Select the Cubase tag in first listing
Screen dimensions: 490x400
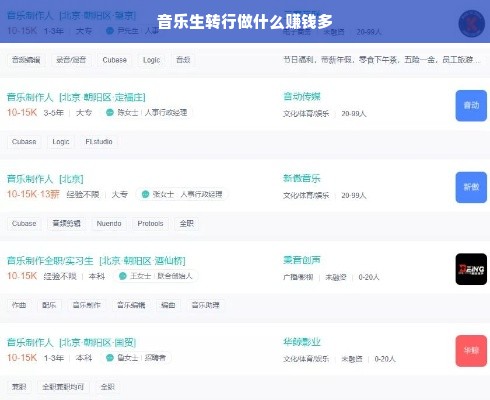114,60
